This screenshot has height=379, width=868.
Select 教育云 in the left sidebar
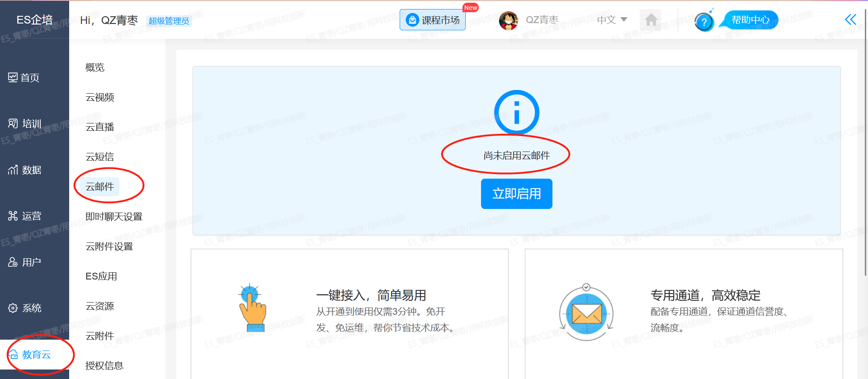(31, 355)
